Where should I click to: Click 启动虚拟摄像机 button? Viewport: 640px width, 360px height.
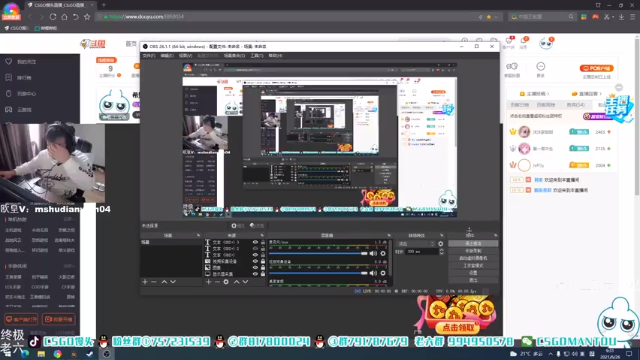[x=473, y=258]
